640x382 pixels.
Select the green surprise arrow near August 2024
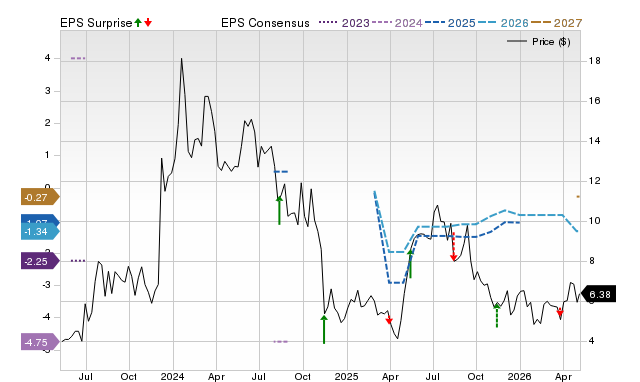279,210
